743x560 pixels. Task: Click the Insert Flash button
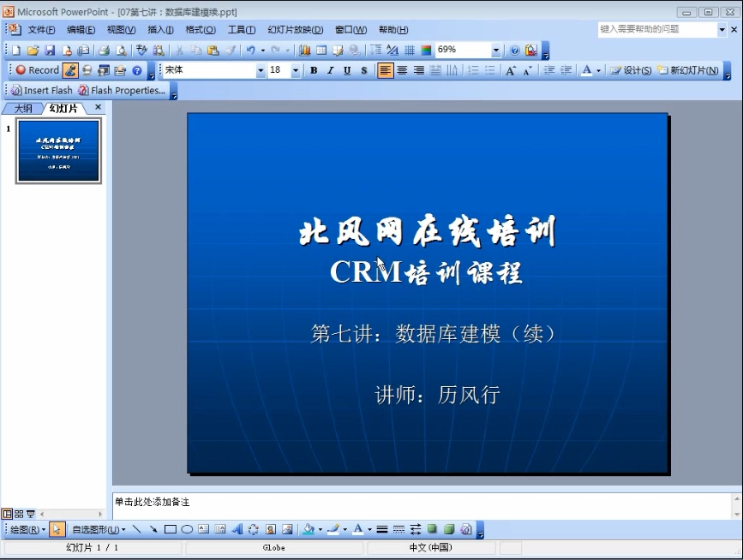pyautogui.click(x=40, y=89)
